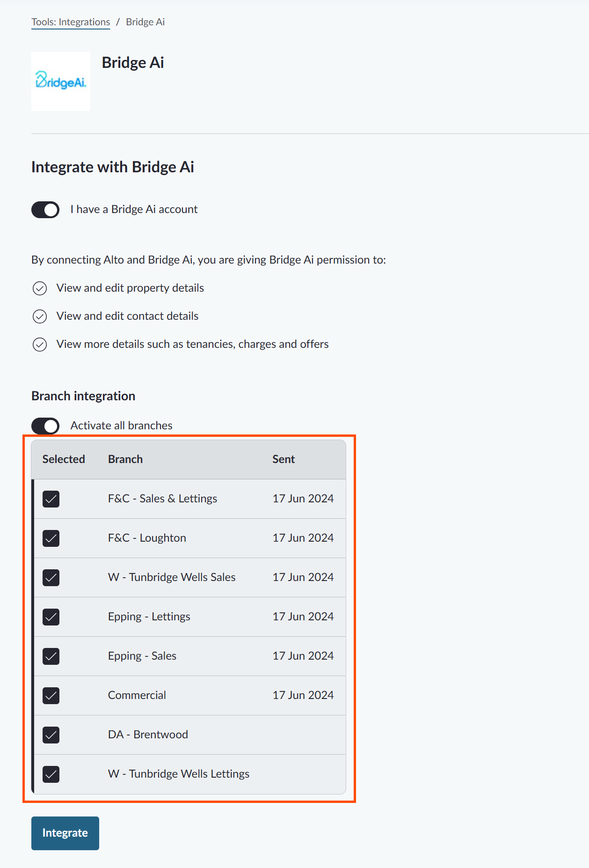This screenshot has height=868, width=589.
Task: Uncheck the F&C - Sales & Lettings checkbox
Action: (51, 499)
